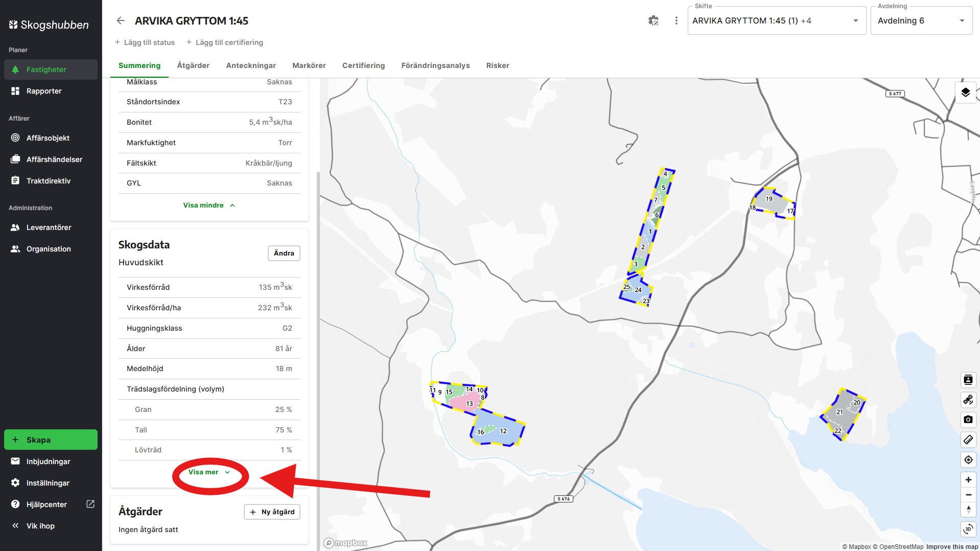Open Traktdirektiv in the sidebar
This screenshot has height=551, width=980.
51,181
